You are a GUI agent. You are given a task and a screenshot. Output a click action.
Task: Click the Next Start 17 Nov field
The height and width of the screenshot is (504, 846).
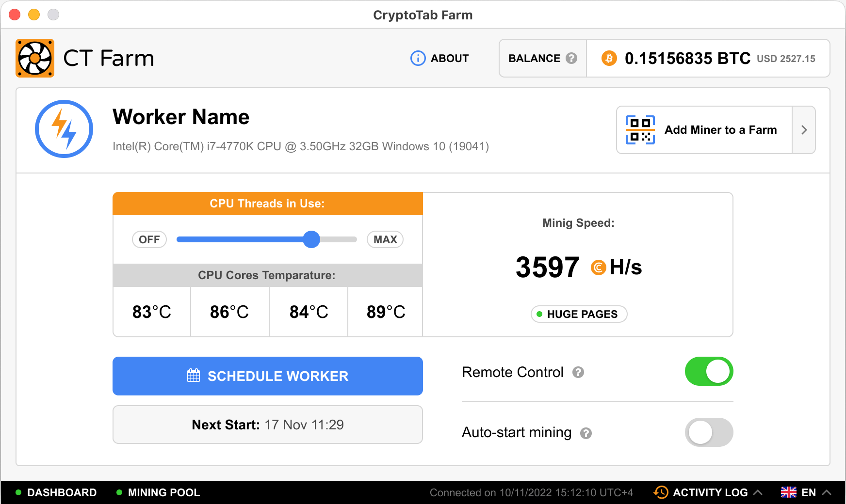(268, 425)
